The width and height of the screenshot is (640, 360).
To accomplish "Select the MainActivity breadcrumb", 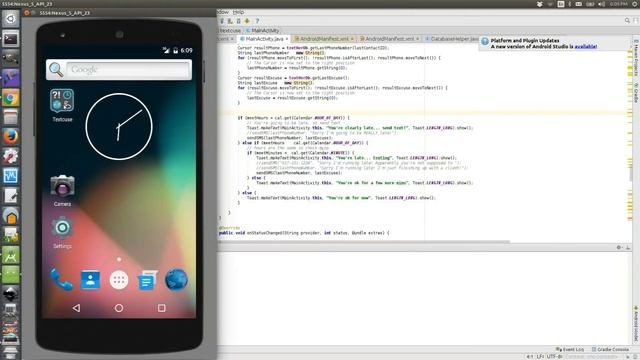I will coord(263,31).
